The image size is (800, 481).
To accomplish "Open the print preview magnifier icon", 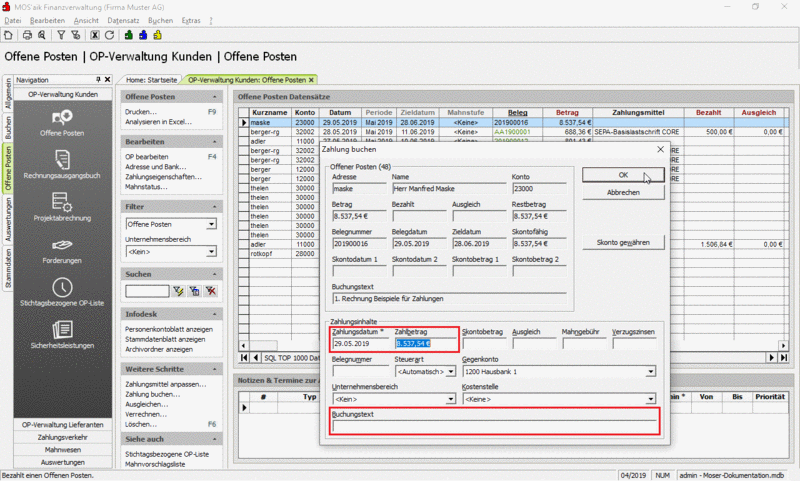I will (x=42, y=35).
